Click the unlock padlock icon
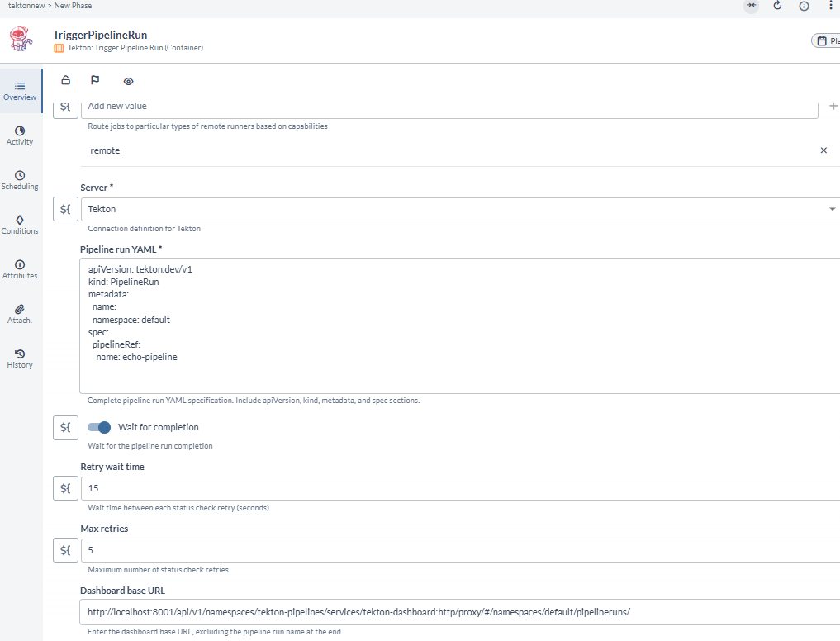Screen dimensions: 840x641 [x=66, y=81]
